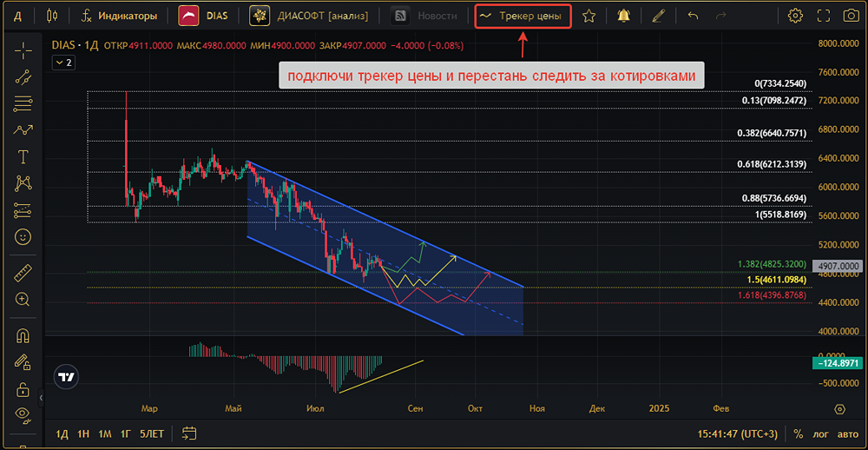Expand the collapsed indicators legend showing 2

coord(63,63)
